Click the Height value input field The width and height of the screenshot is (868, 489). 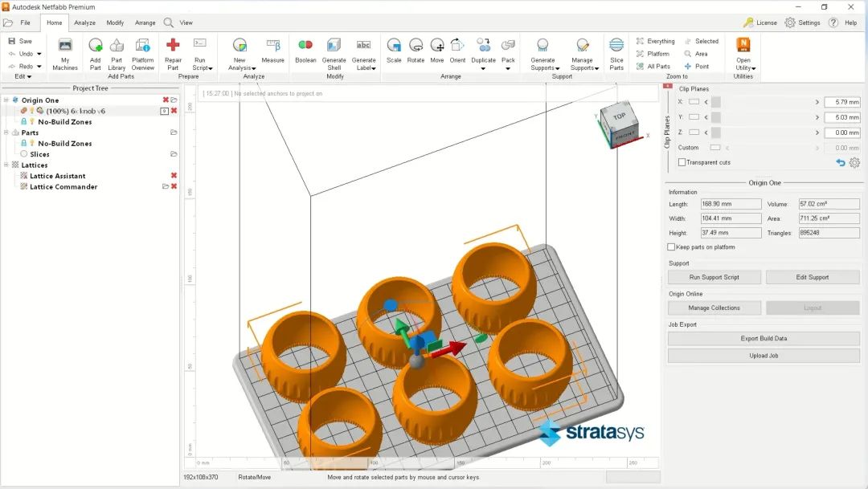point(731,233)
